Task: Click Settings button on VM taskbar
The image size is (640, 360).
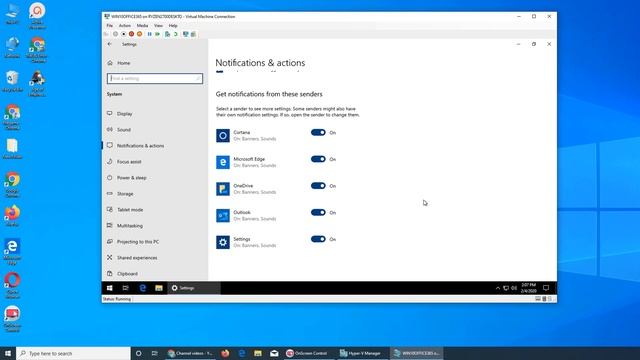Action: (x=194, y=288)
